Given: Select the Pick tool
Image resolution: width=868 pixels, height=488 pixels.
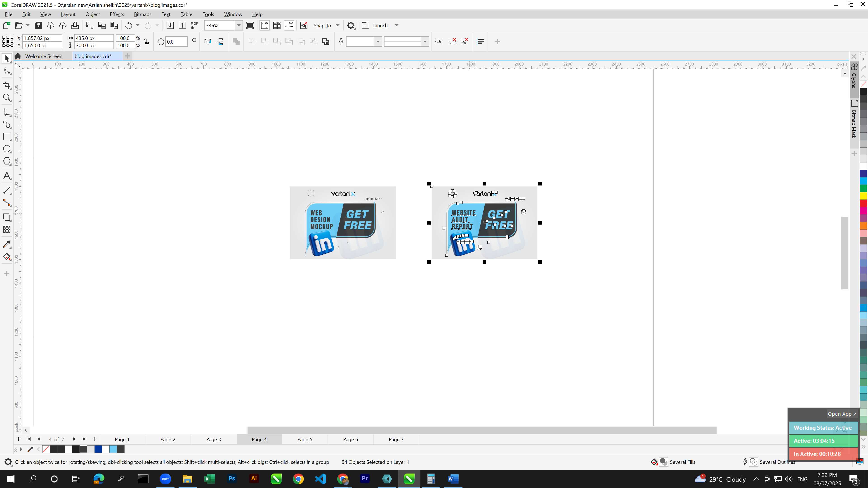Looking at the screenshot, I should pyautogui.click(x=7, y=59).
